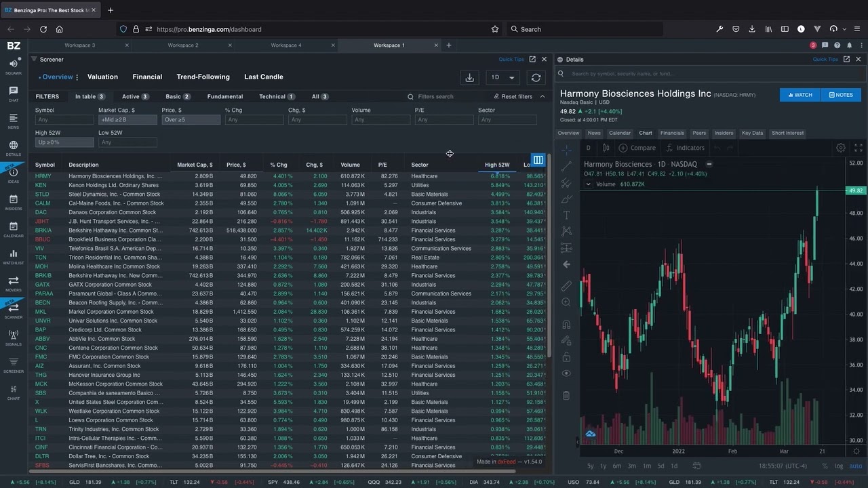Click the NOTES button
Screen dimensions: 868x488
coord(841,95)
